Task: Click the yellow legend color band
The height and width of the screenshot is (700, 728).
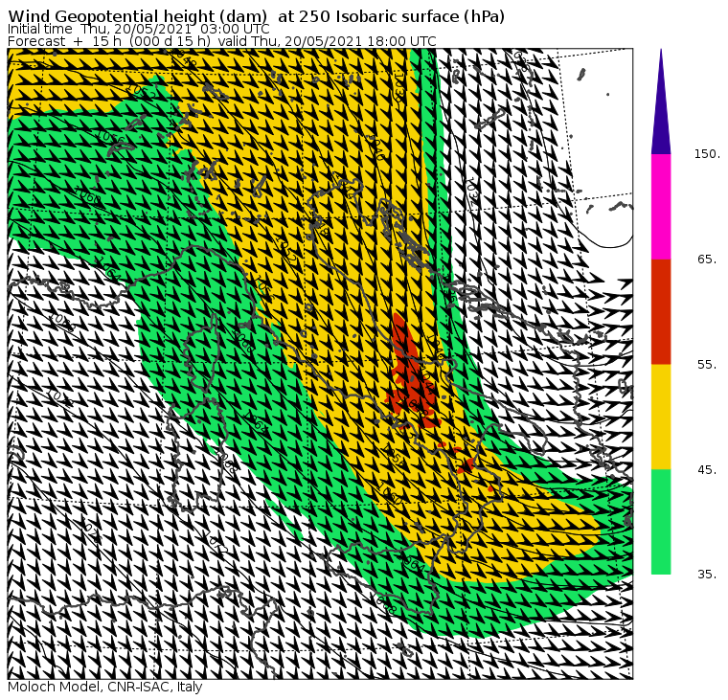Action: tap(661, 417)
